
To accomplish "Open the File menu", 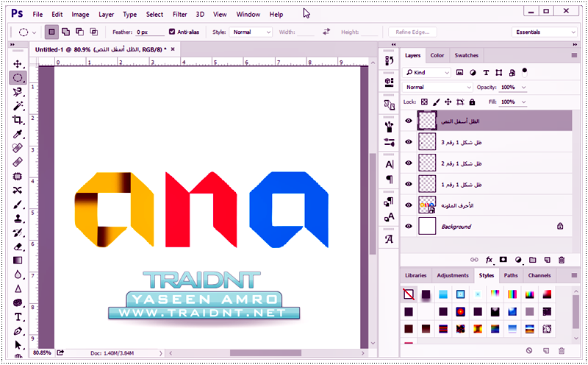I will (x=37, y=14).
